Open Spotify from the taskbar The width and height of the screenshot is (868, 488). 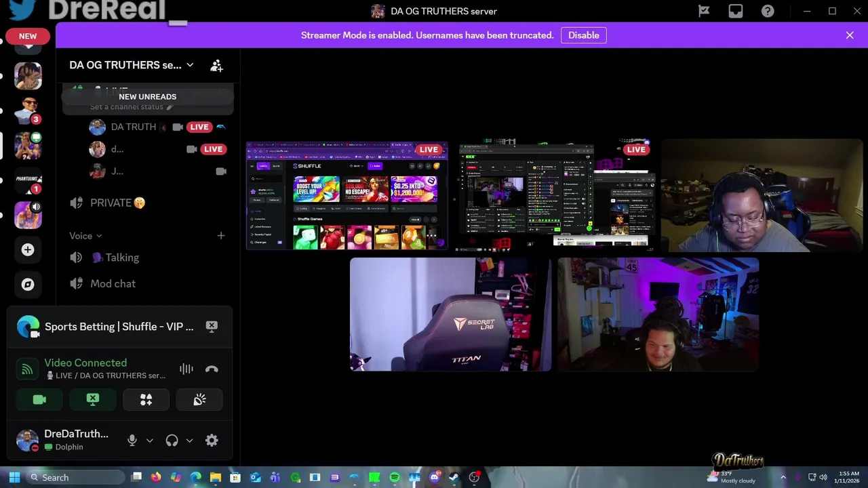pos(395,478)
